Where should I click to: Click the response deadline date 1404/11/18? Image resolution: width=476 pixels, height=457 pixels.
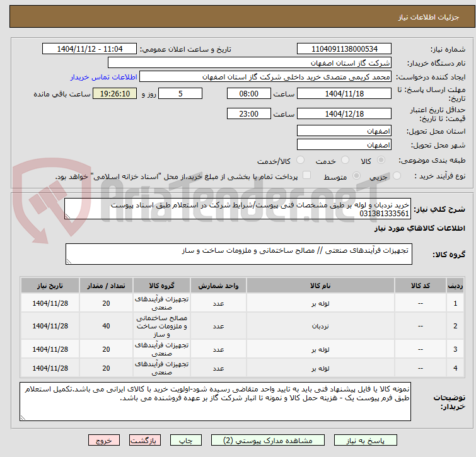[344, 93]
